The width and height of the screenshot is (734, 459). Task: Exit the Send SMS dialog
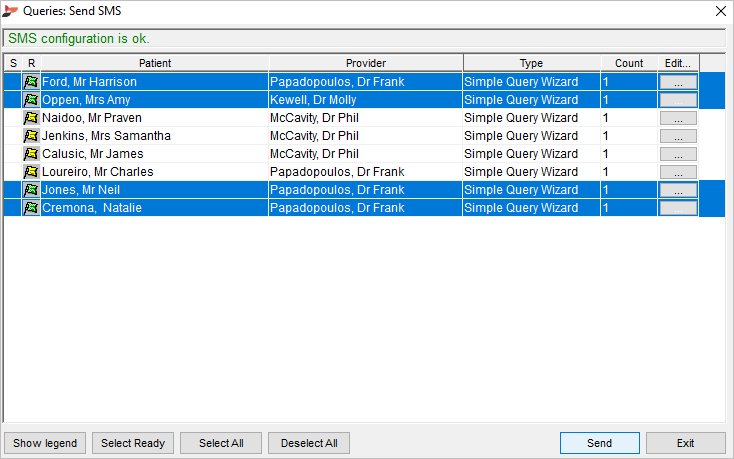[686, 443]
